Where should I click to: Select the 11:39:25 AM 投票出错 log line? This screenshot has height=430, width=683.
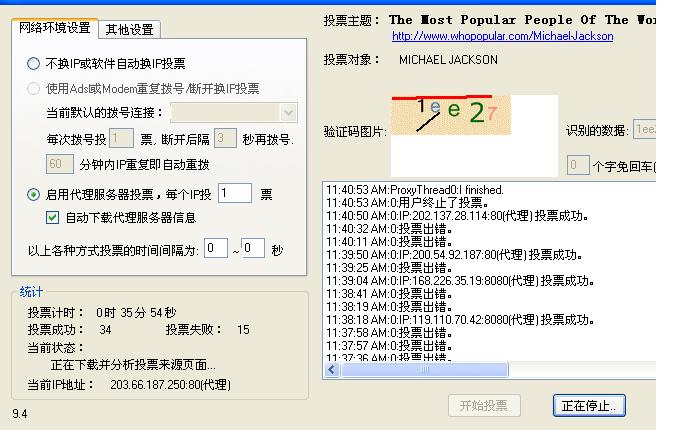389,267
